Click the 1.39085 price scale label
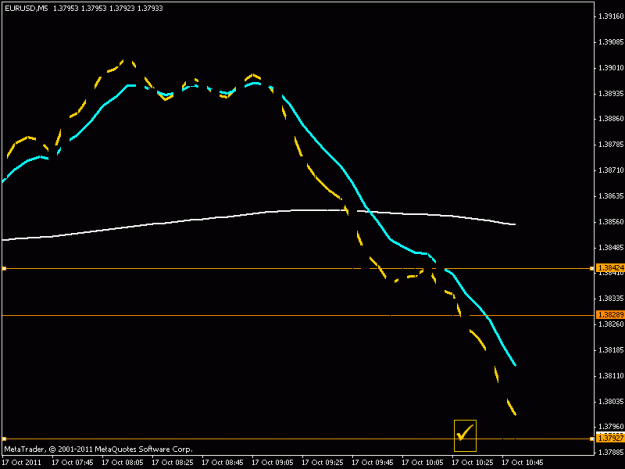 (x=611, y=42)
